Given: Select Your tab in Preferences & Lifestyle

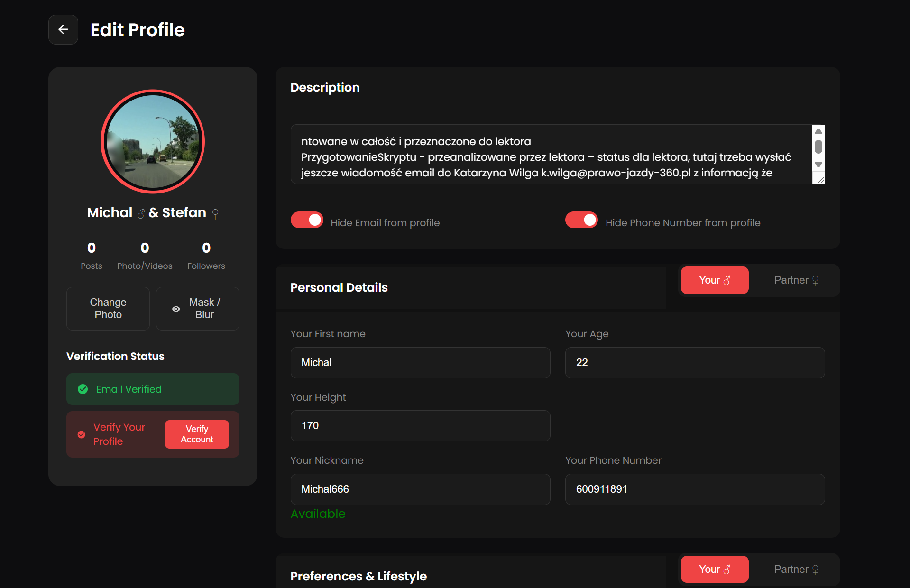Looking at the screenshot, I should [714, 569].
